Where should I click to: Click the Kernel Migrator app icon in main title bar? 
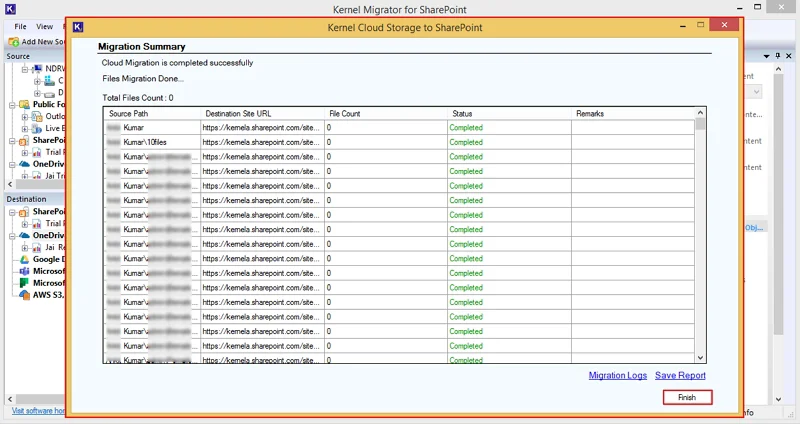pyautogui.click(x=10, y=9)
